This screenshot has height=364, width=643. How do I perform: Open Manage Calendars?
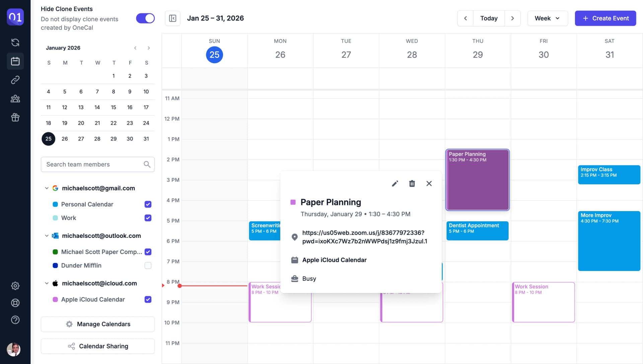(x=98, y=324)
